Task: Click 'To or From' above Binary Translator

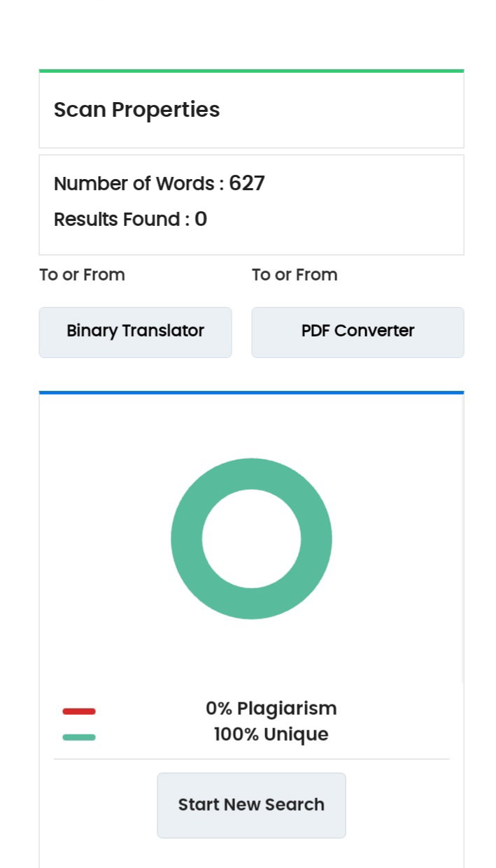Action: pos(82,275)
